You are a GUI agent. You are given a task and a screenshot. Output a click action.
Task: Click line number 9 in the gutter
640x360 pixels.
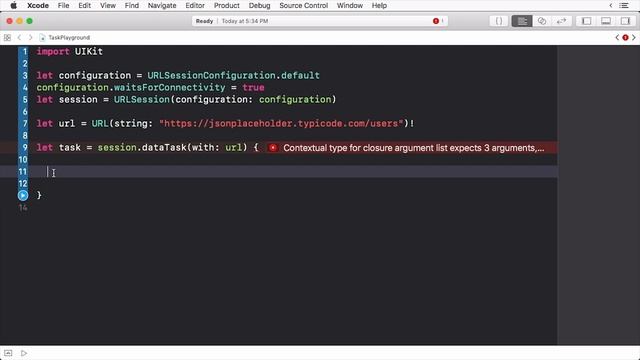(x=24, y=147)
